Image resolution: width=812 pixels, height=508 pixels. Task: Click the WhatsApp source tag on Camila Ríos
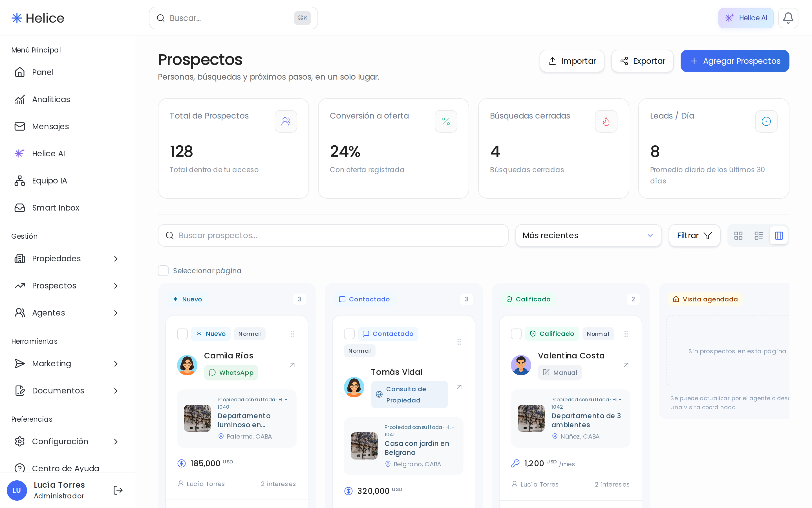click(231, 373)
